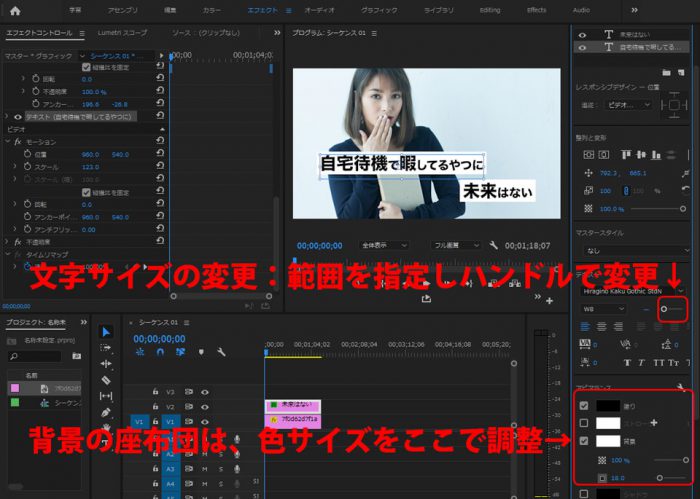The image size is (700, 499).
Task: Add another stroke with plus icon
Action: (x=654, y=423)
